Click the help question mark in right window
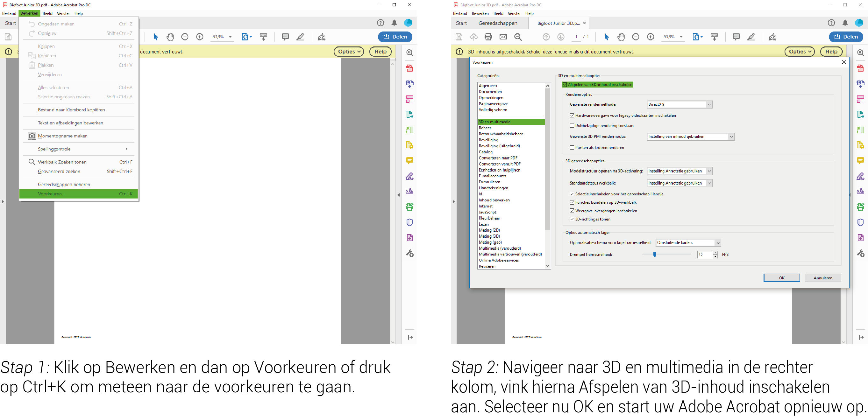Viewport: 868px width, 420px height. pyautogui.click(x=831, y=23)
